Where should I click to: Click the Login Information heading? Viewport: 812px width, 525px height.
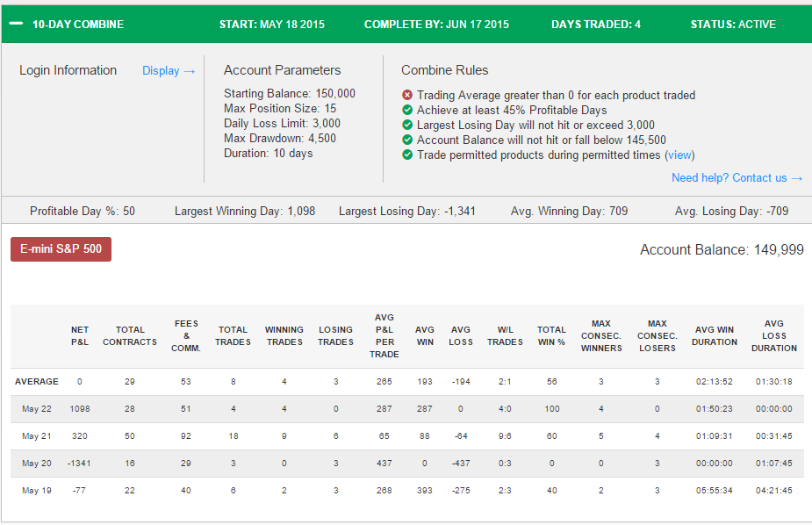coord(68,70)
